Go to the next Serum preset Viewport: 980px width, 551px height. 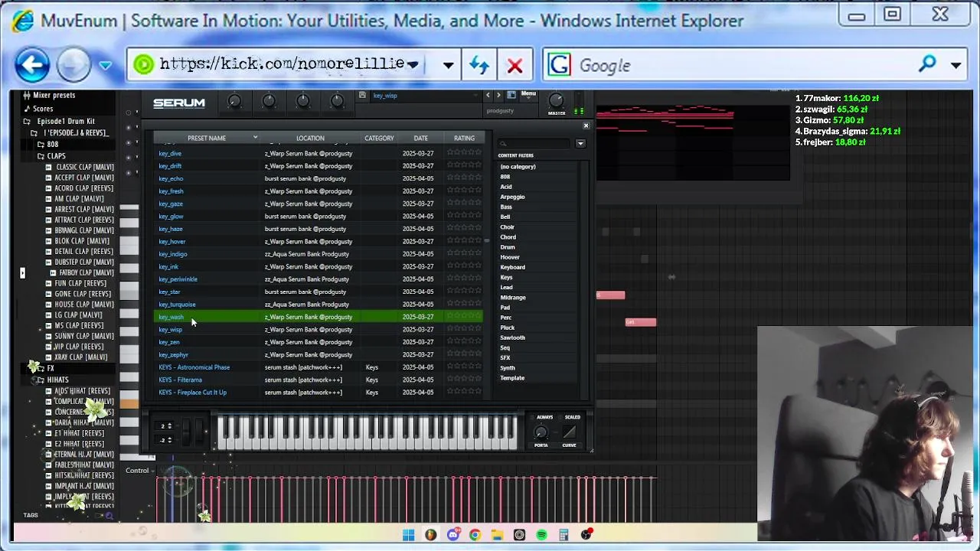coord(498,95)
